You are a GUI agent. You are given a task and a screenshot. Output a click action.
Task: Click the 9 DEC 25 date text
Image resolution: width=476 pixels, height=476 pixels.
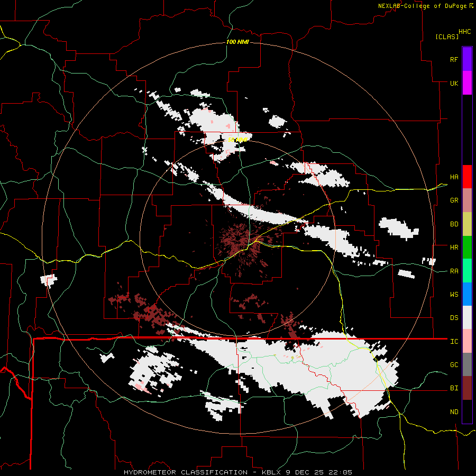point(306,472)
